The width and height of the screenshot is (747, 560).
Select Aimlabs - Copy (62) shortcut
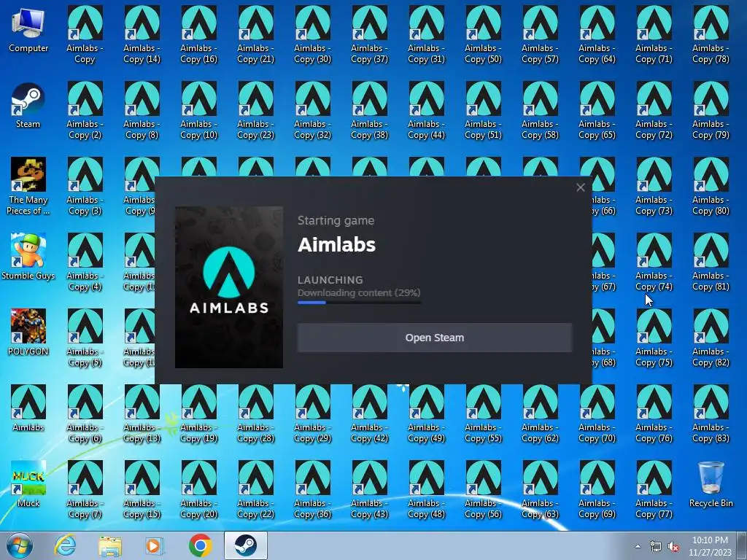[x=541, y=413]
